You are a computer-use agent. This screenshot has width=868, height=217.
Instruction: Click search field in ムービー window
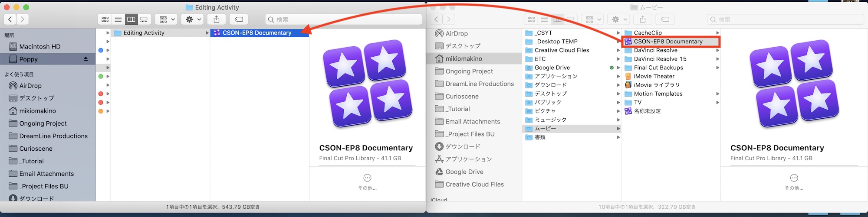pyautogui.click(x=786, y=19)
